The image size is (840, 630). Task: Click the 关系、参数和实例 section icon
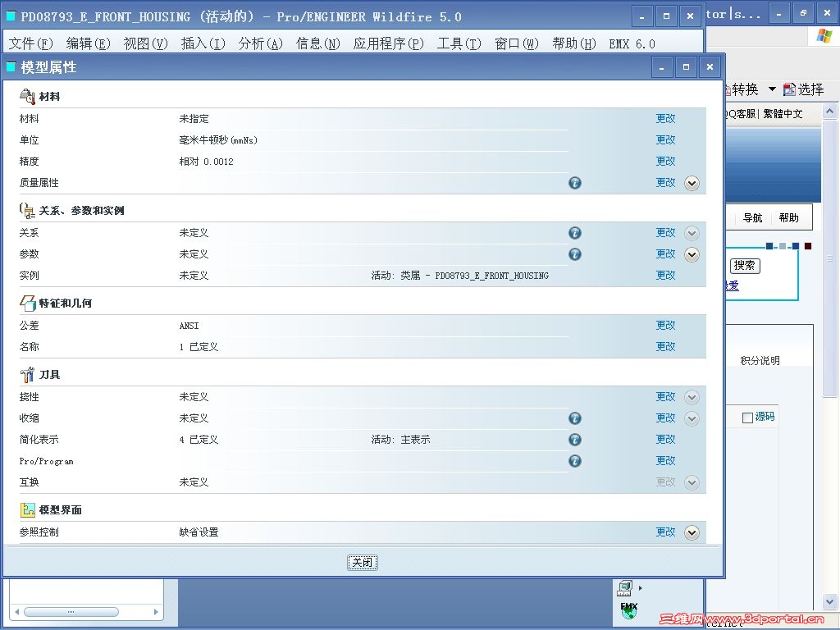click(x=27, y=211)
